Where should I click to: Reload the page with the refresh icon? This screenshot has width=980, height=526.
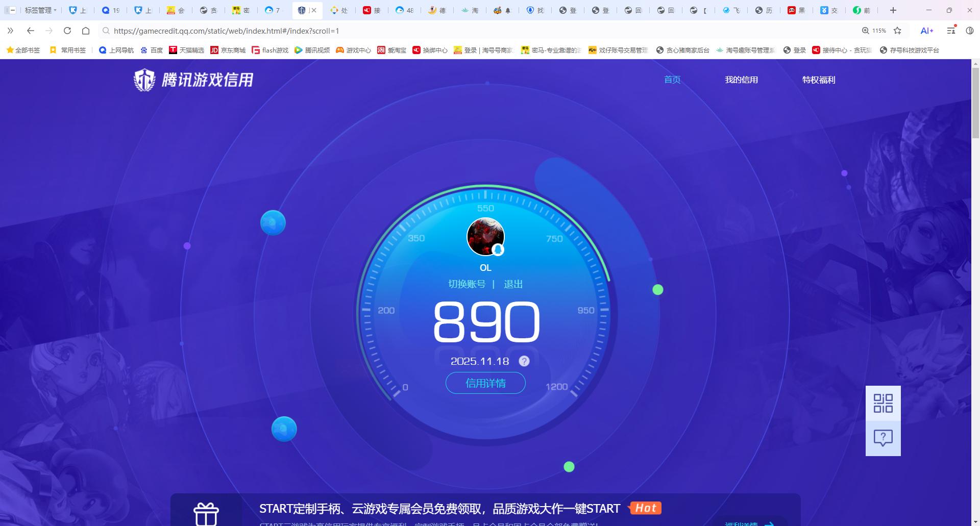pyautogui.click(x=67, y=31)
